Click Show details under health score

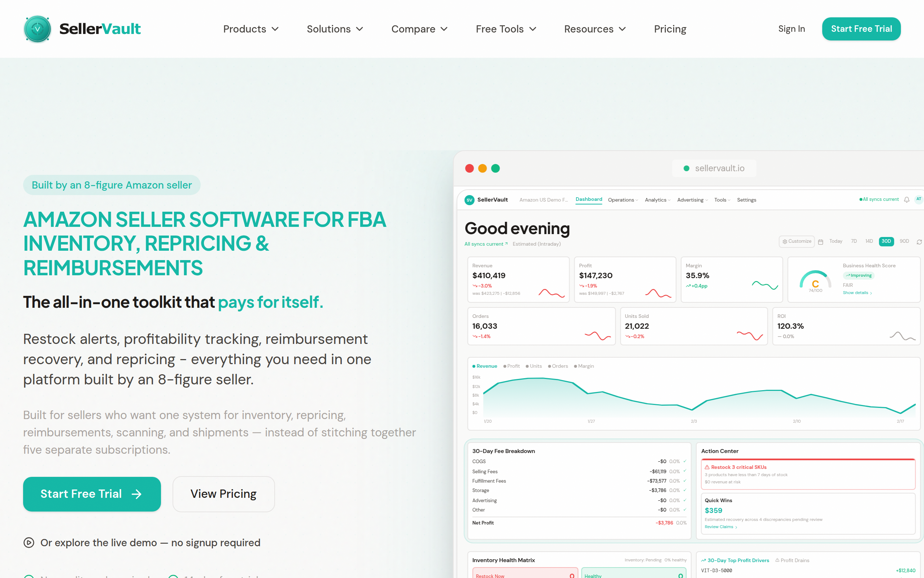point(858,293)
